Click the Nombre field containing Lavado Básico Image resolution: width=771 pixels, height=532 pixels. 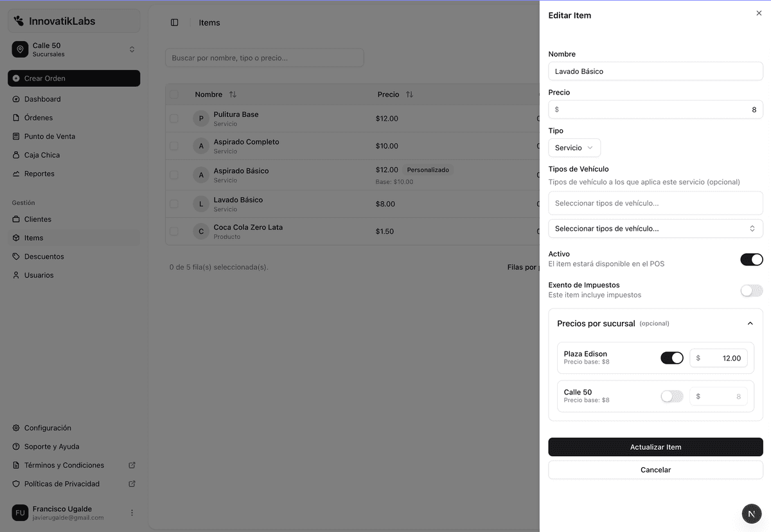coord(655,71)
